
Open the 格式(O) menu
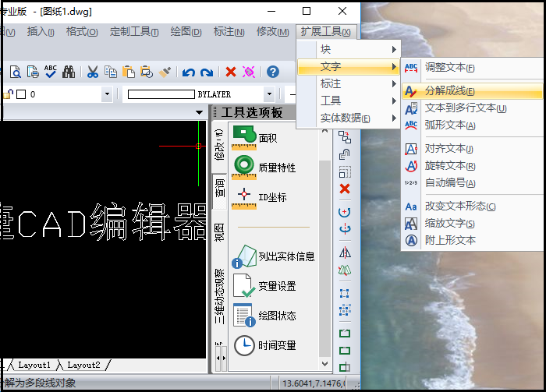pos(82,32)
